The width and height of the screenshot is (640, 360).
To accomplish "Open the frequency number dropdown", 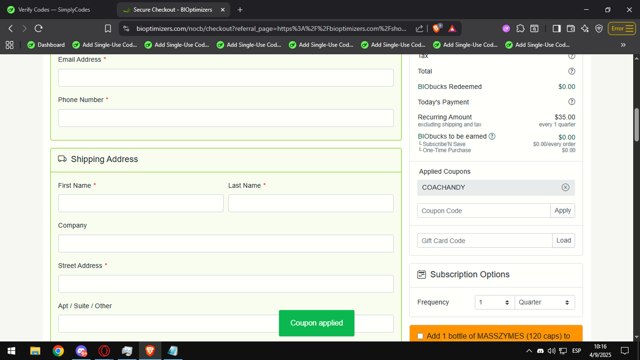I will pyautogui.click(x=494, y=302).
